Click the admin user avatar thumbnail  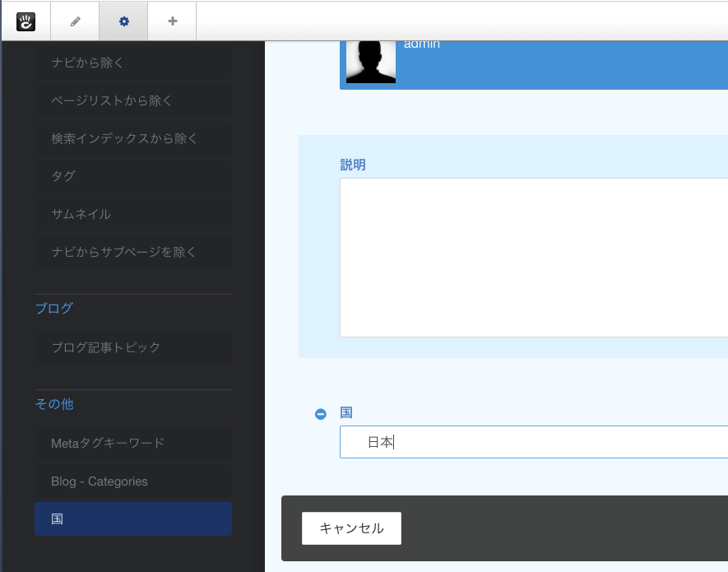[x=371, y=63]
